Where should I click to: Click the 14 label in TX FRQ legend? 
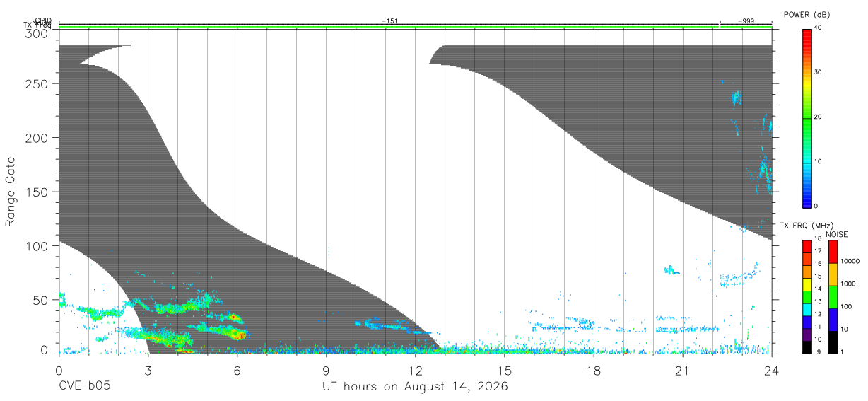click(x=818, y=289)
